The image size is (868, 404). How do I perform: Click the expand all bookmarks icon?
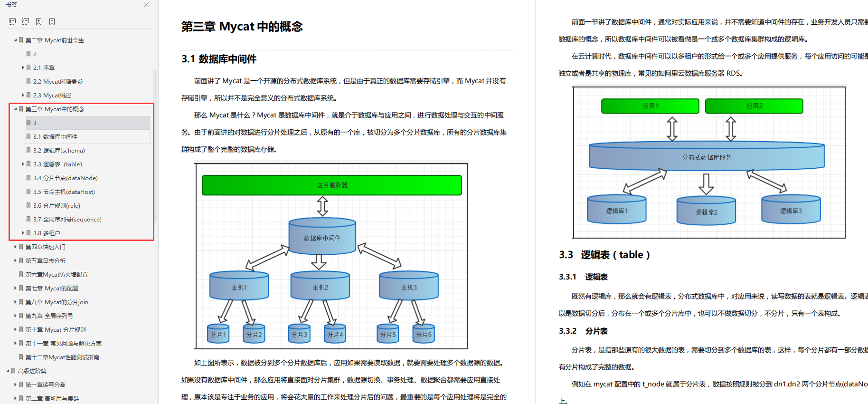[12, 21]
